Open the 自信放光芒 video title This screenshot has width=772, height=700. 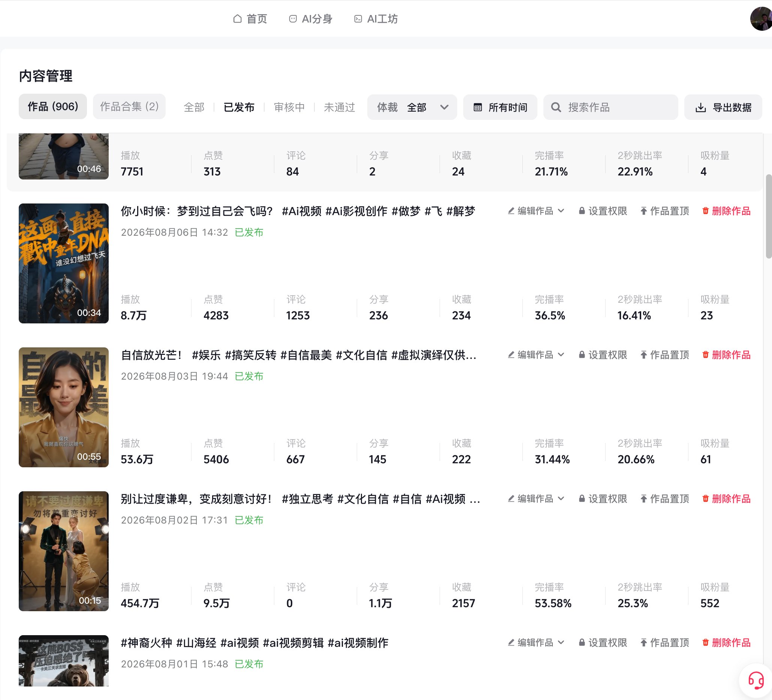tap(299, 355)
